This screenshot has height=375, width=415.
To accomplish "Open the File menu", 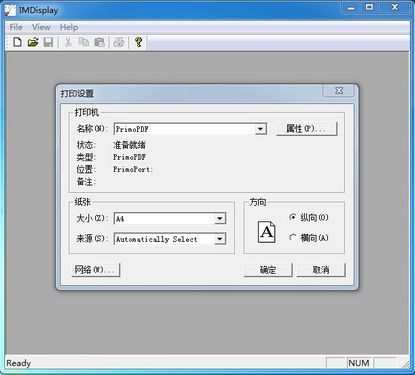I will coord(16,27).
